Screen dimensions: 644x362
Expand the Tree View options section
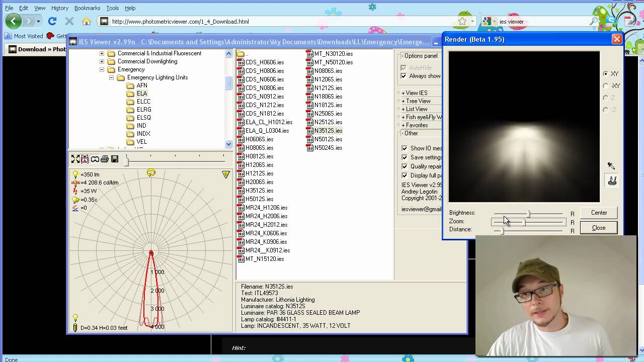[416, 101]
